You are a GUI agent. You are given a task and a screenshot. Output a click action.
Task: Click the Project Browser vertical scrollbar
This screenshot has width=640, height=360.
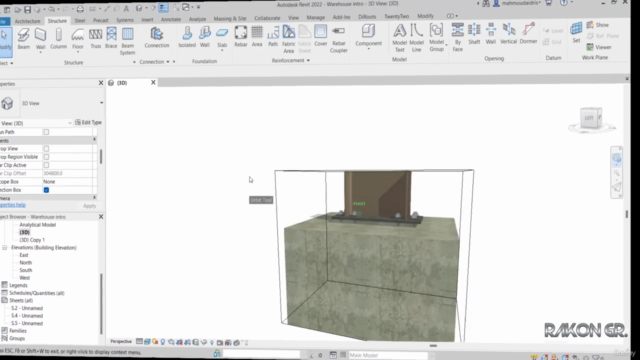point(101,304)
